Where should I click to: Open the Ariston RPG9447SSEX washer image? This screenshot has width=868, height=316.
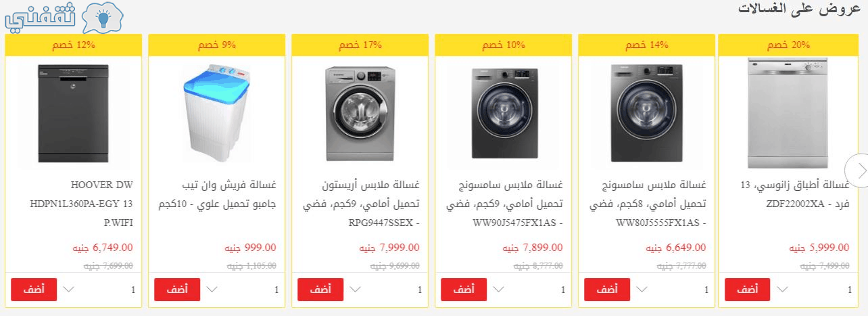360,113
